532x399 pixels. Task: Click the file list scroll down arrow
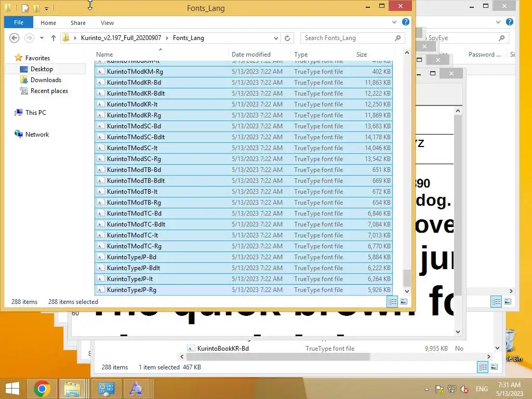(x=407, y=291)
